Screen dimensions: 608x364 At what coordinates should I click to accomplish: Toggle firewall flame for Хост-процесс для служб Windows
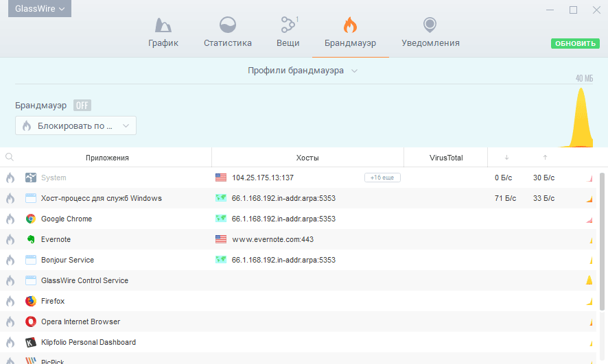10,198
